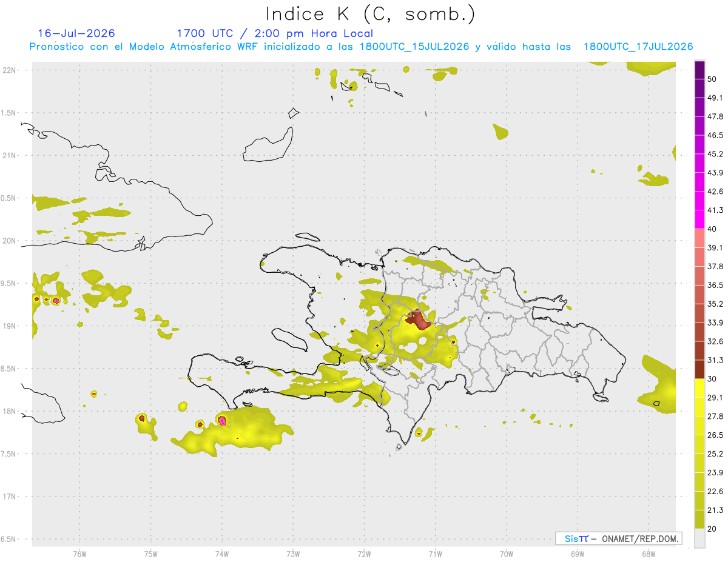Click the "1700 UTC / 2:00 pm Hora Local" time
Viewport: 728px width, 562px height.
coord(274,33)
